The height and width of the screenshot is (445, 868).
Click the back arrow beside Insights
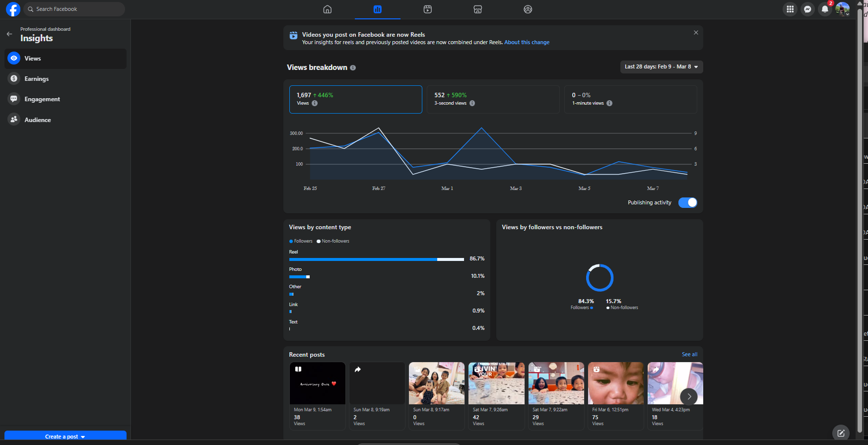click(9, 34)
